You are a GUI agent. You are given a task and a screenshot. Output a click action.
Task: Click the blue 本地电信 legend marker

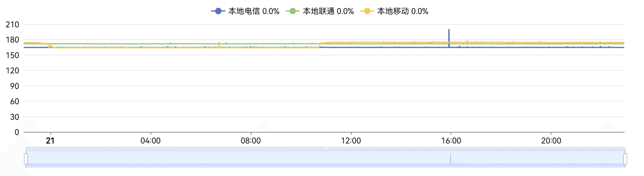click(x=218, y=11)
